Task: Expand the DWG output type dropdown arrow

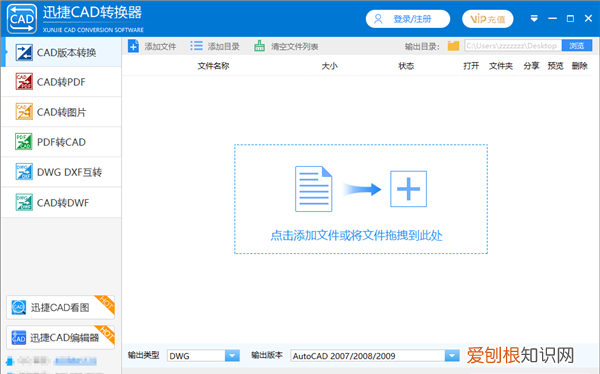Action: [232, 356]
